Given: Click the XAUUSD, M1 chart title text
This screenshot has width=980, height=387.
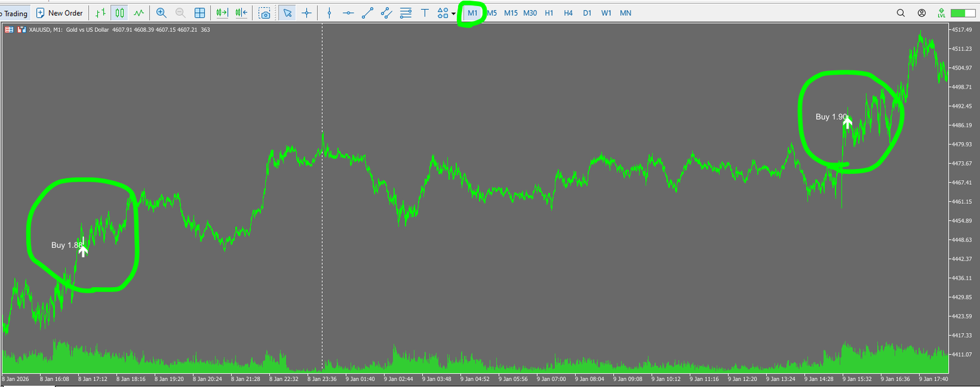Looking at the screenshot, I should 46,29.
